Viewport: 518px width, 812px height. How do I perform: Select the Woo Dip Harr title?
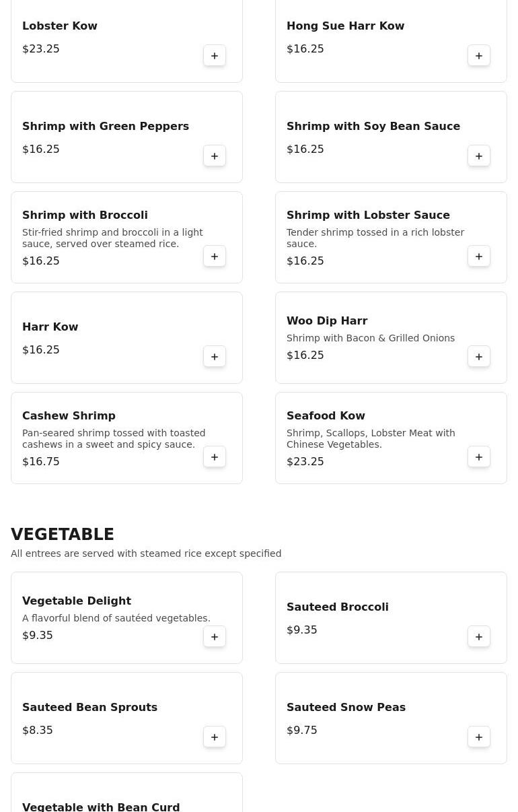click(327, 321)
